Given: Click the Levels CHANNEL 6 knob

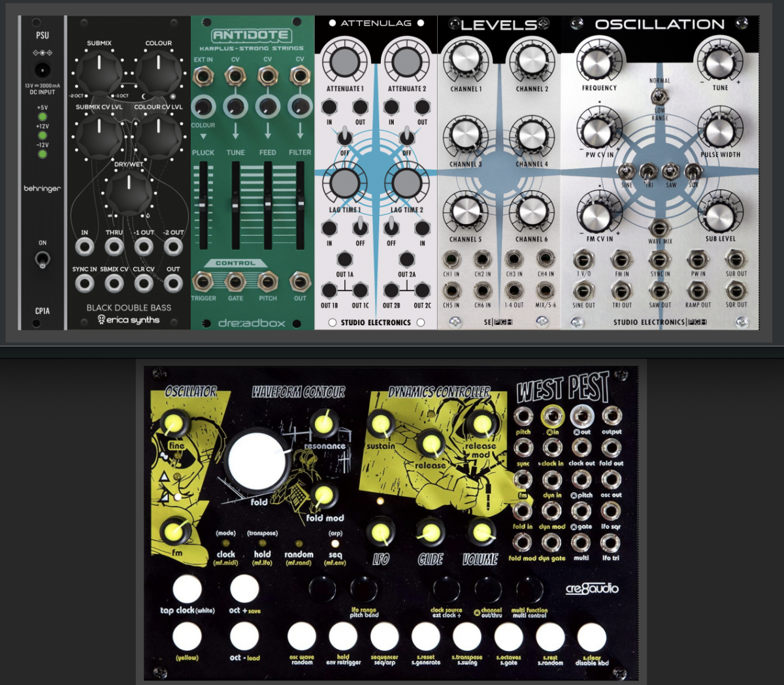Looking at the screenshot, I should pos(531,211).
